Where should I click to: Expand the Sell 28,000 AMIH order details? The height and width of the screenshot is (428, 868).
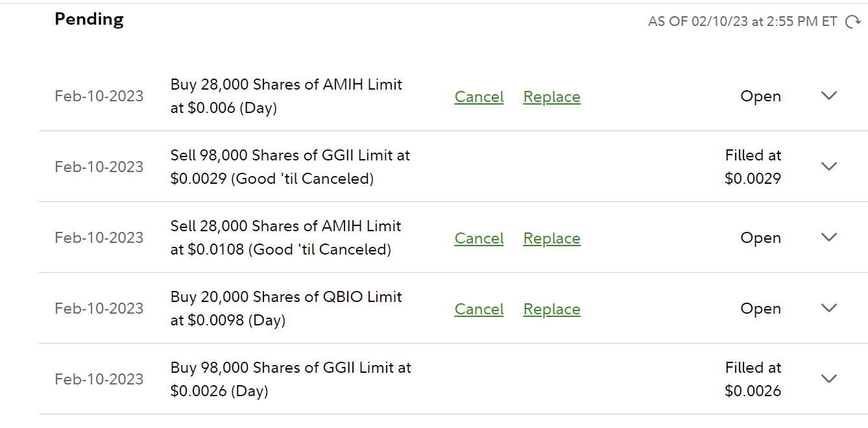pos(829,237)
